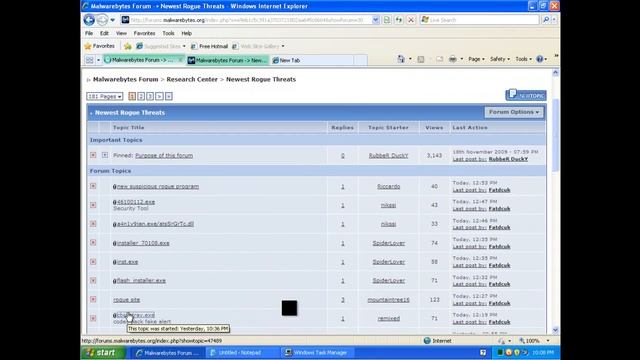Open the zoom level 100% control
Screen dimensions: 640x360
(x=534, y=340)
